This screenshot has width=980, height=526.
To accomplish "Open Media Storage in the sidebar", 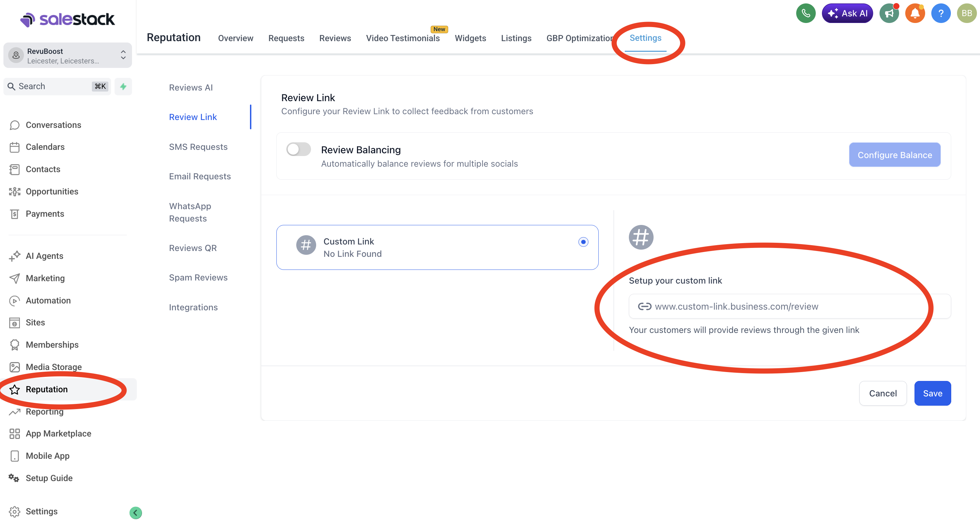I will pyautogui.click(x=53, y=367).
